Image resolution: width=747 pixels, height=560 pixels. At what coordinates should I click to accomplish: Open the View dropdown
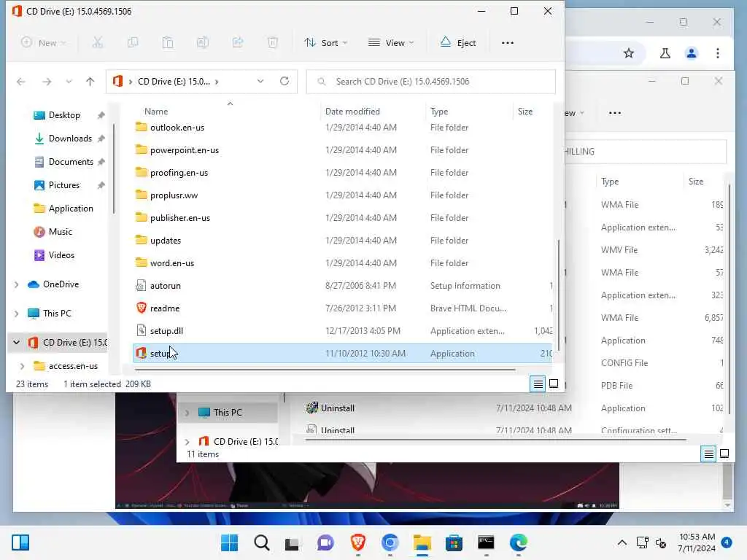pos(391,43)
